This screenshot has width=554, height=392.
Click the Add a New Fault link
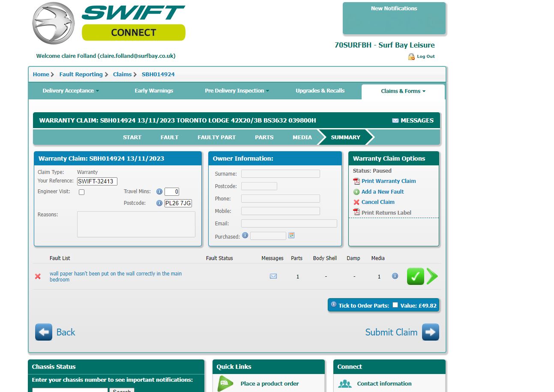[x=383, y=192]
